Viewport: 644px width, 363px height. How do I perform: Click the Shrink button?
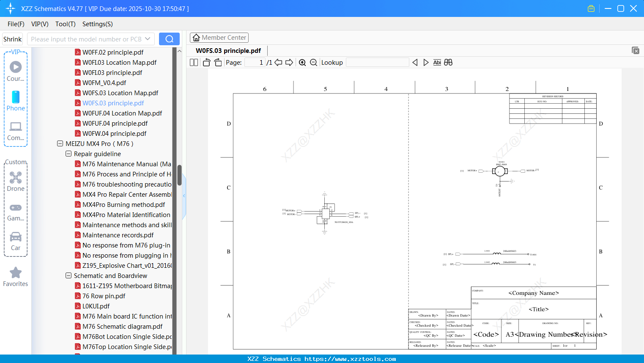12,38
